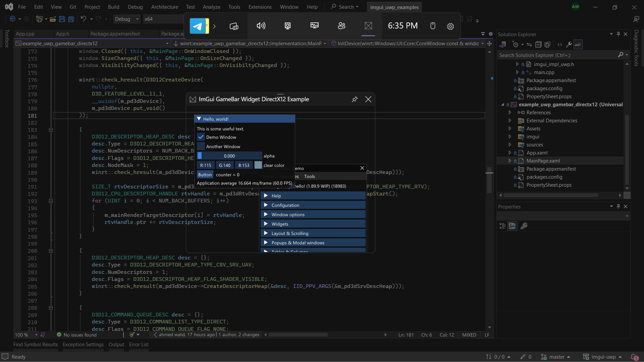Toggle Preview Selected Items in Solution Explorer
Viewport: 644px width, 362px height.
(x=578, y=45)
